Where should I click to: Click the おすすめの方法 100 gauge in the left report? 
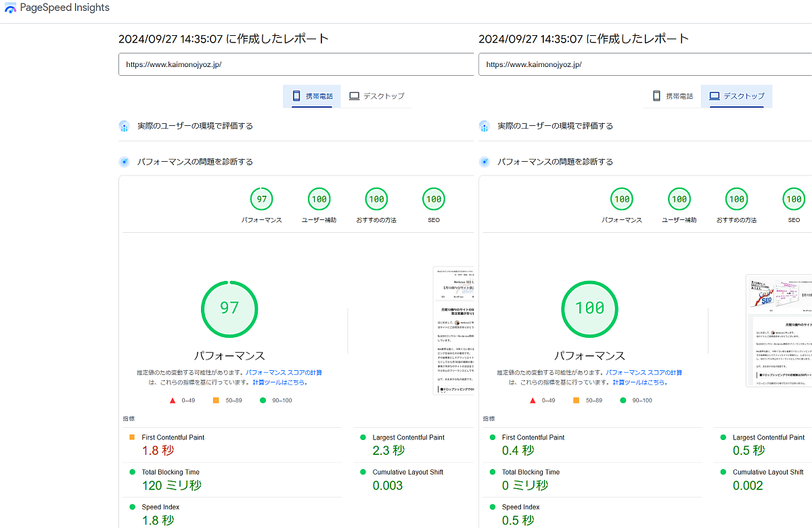pyautogui.click(x=376, y=199)
